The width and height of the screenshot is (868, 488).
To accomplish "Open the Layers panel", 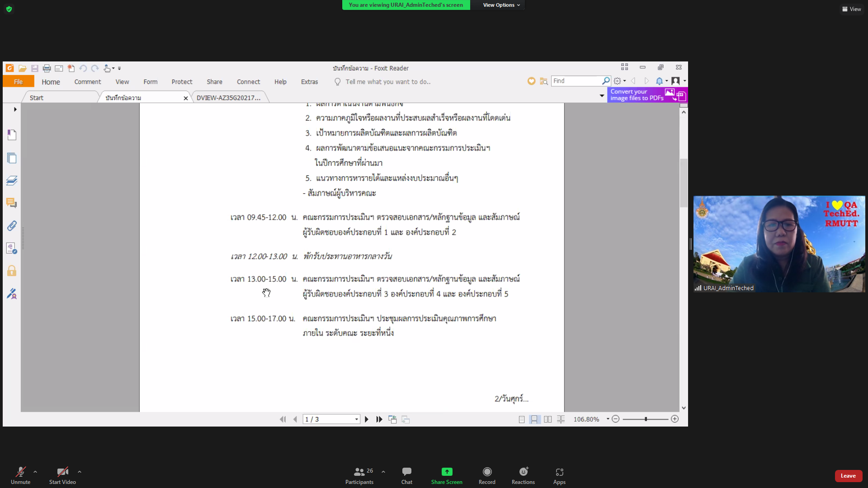I will (12, 181).
